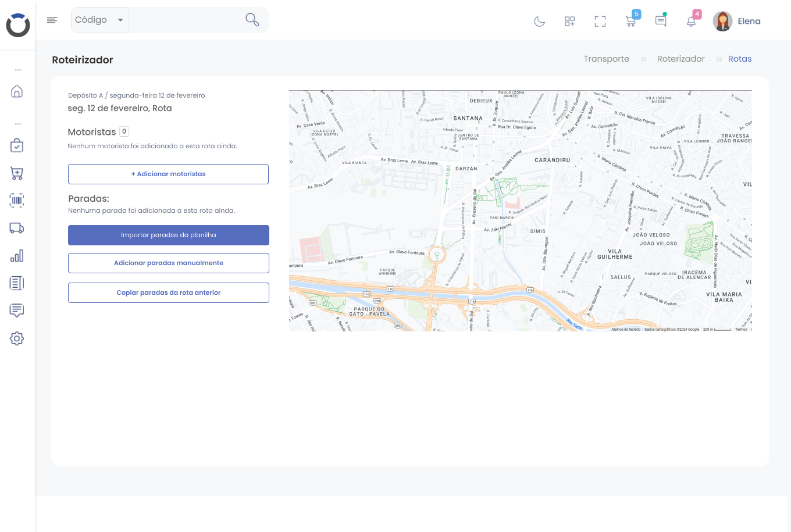Screen dimensions: 791x532
Task: Click the Depósito A date line
Action: 137,95
